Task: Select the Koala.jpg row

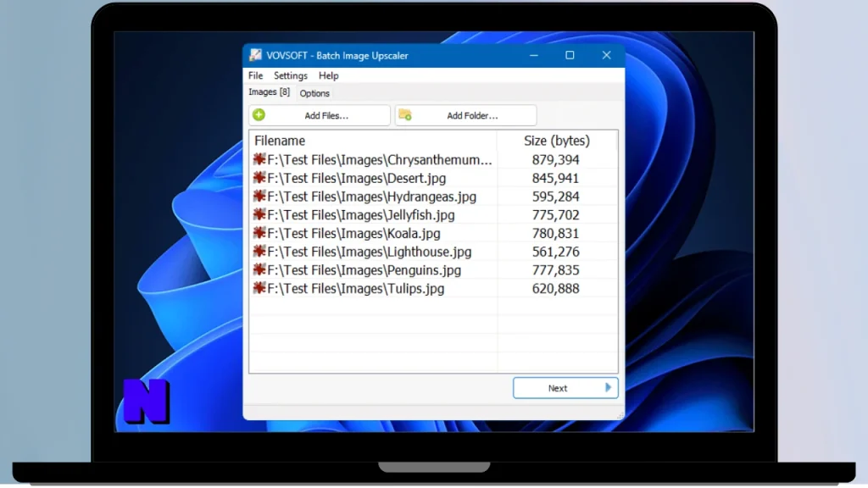Action: click(433, 234)
